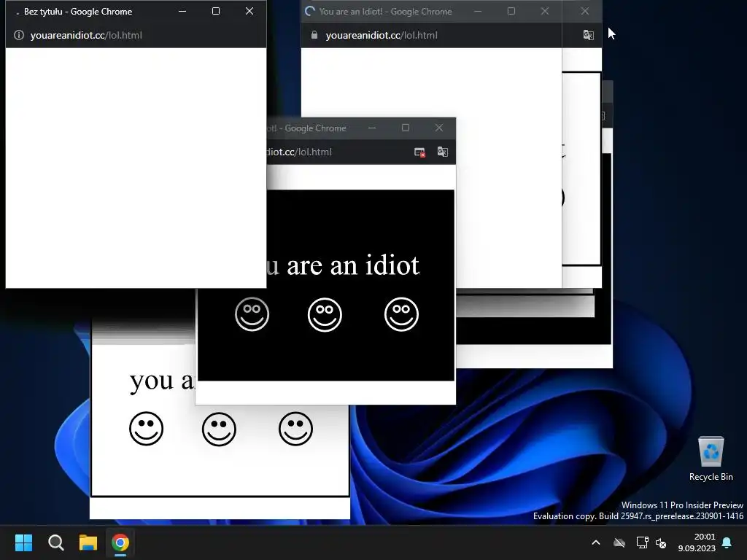Open the Windows Start menu
The height and width of the screenshot is (560, 747).
coord(23,542)
